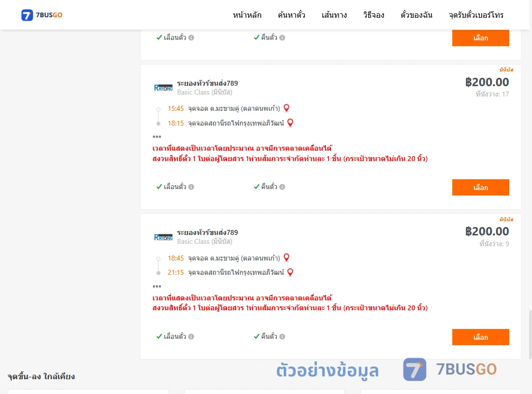Click stop name จุดจอด ต.มะขามคู่ in 15:45 trip
Viewport: 532px width, 394px height.
[x=234, y=108]
